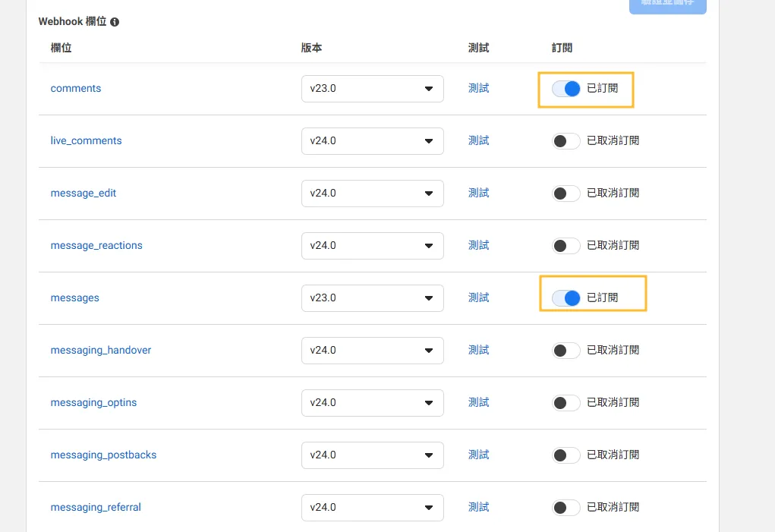
Task: Open message_edit version dropdown
Action: 372,194
